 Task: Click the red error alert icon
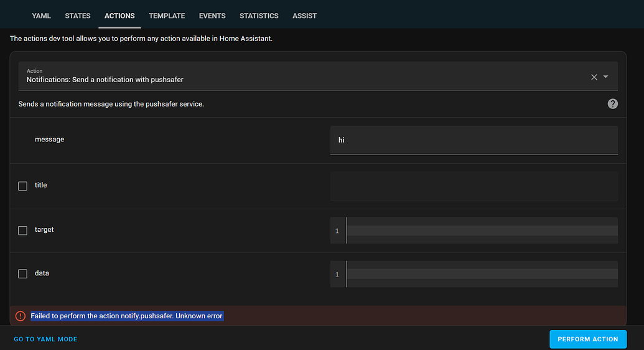21,316
